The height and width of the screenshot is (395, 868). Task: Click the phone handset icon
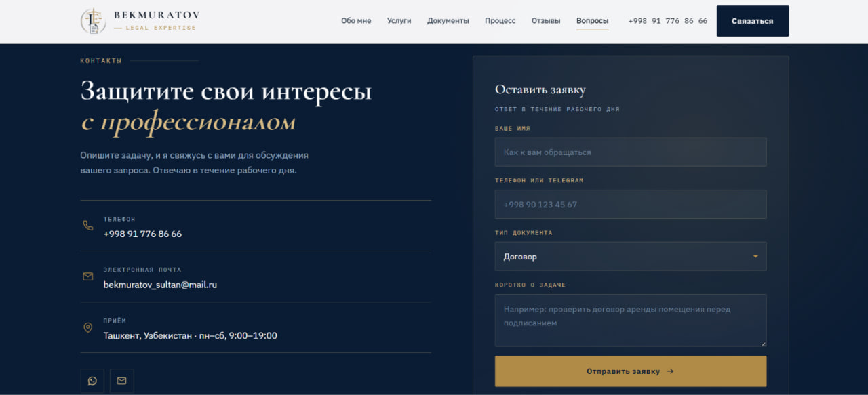88,226
